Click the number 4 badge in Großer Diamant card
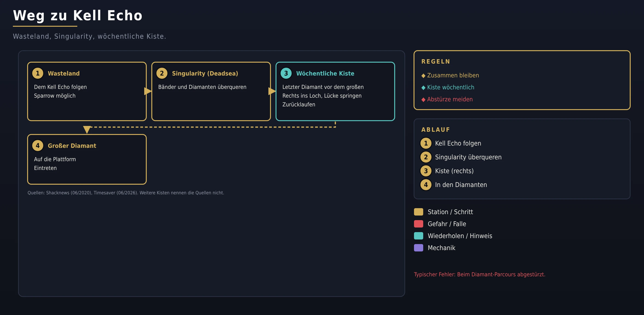 38,146
